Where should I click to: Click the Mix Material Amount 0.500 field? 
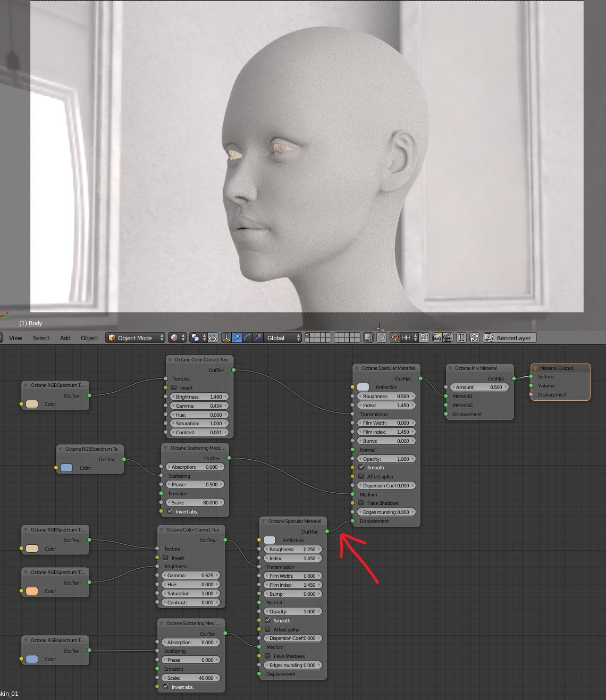[479, 387]
